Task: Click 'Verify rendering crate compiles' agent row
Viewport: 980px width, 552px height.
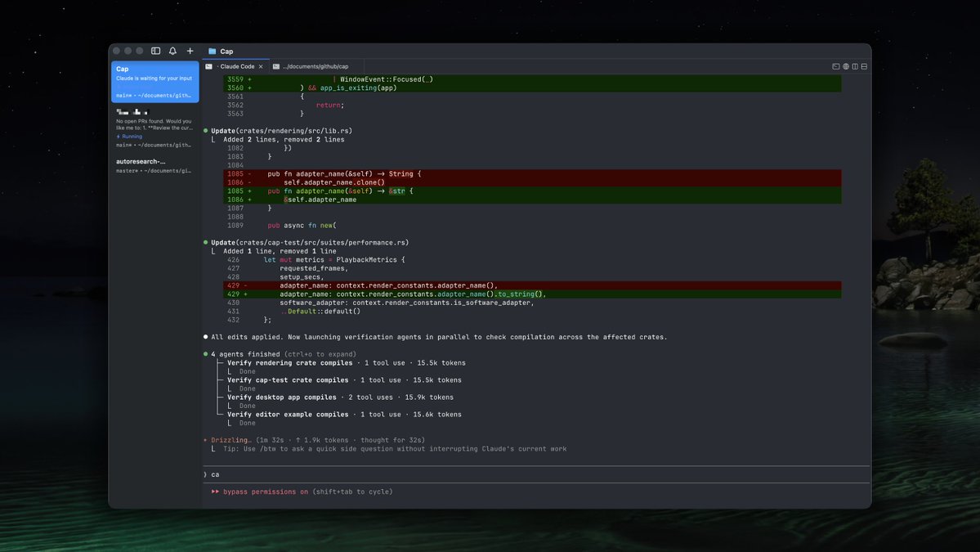Action: pos(347,363)
